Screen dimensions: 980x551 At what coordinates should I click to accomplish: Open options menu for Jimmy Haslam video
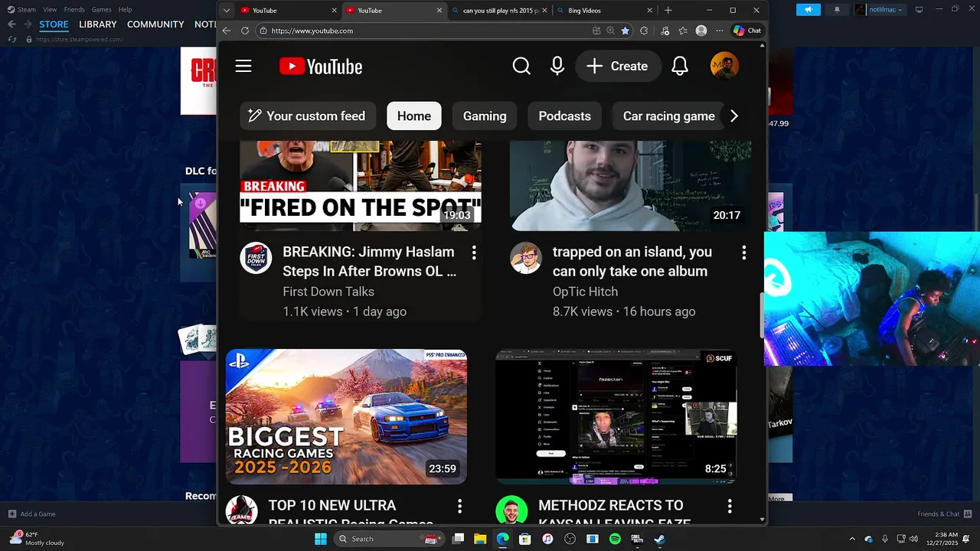pos(474,253)
